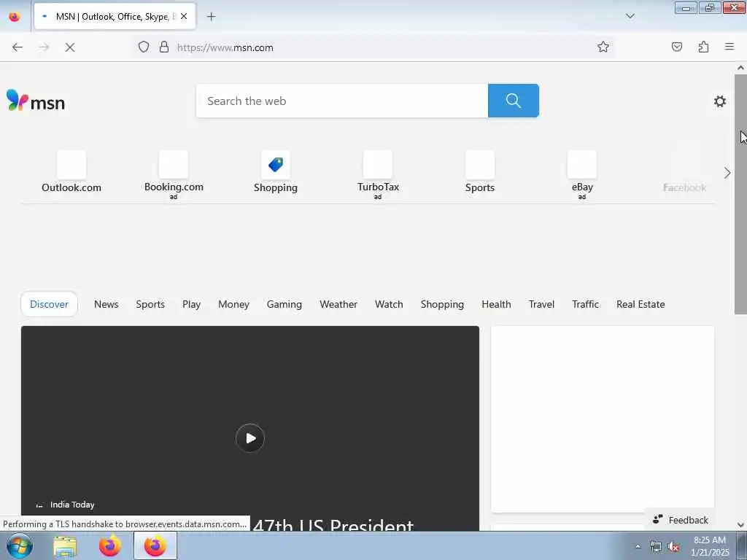The height and width of the screenshot is (560, 747).
Task: Click the tracking protection shield icon
Action: coord(144,47)
